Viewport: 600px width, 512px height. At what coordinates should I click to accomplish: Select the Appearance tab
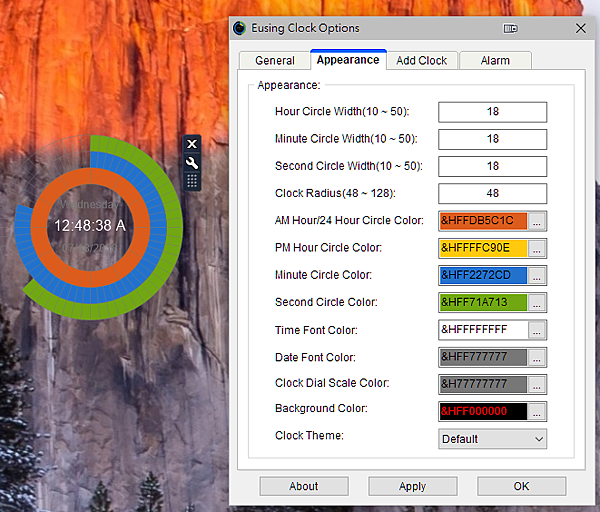coord(348,60)
